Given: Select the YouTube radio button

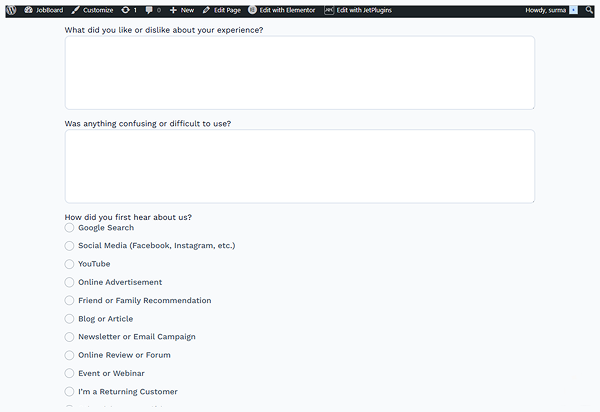Looking at the screenshot, I should click(x=70, y=264).
